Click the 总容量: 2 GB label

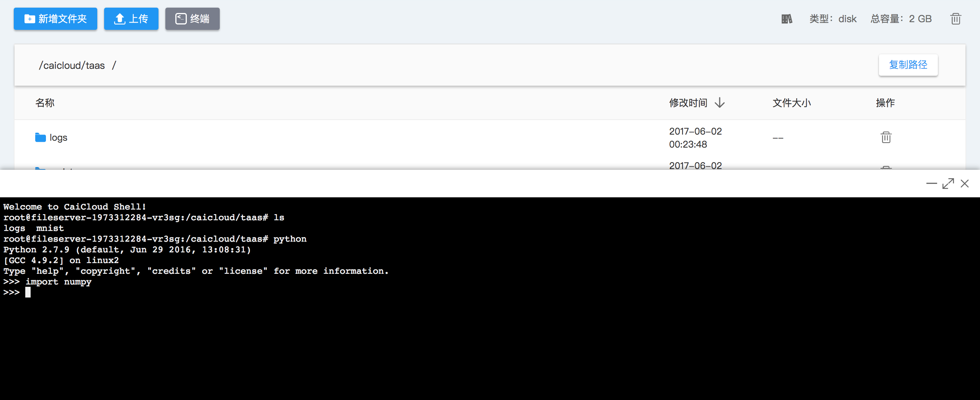pos(901,19)
